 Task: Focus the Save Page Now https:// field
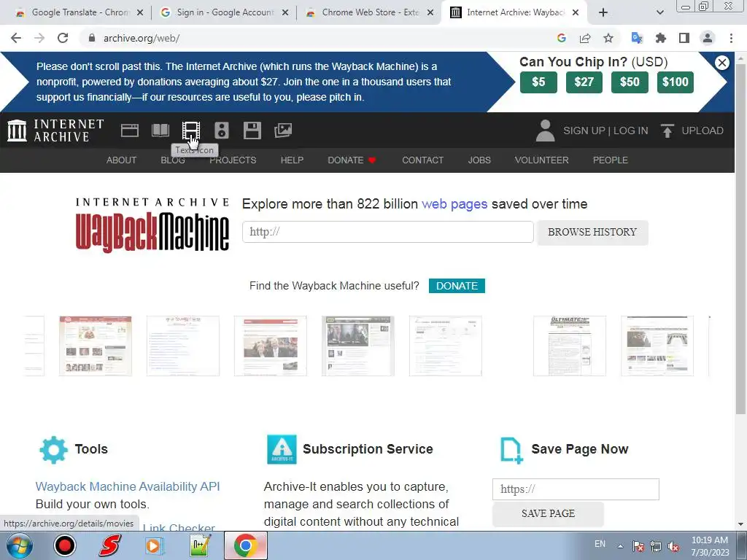click(x=576, y=489)
